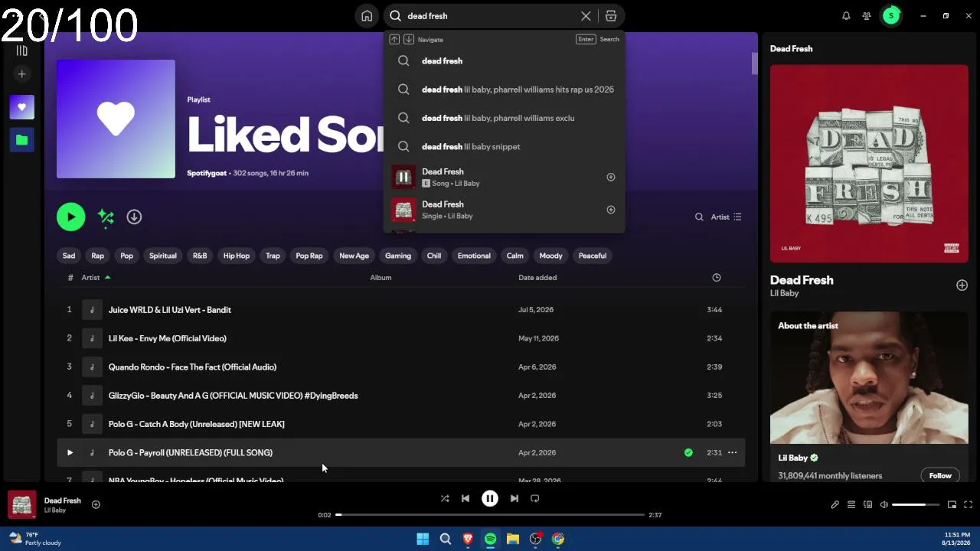
Task: Open the Artist sort order dropdown
Action: [727, 217]
